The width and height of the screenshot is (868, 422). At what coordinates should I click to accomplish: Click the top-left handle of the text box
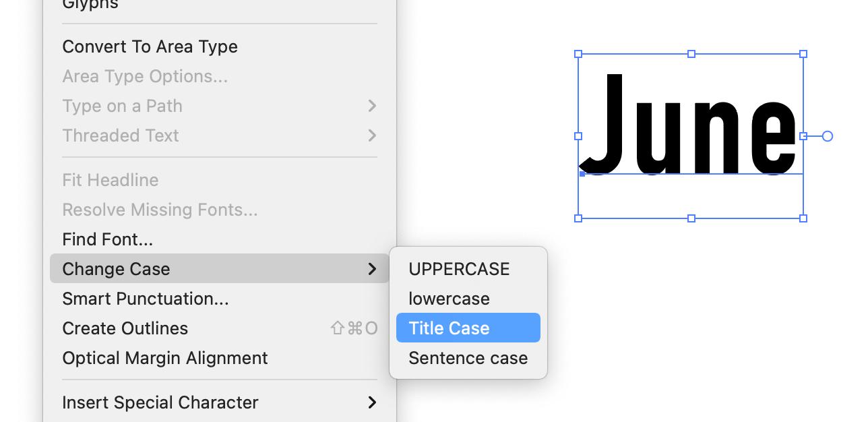578,54
